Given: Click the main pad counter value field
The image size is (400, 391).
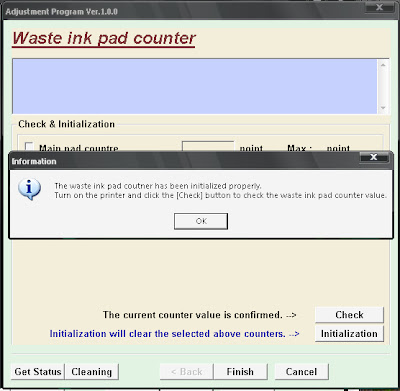Looking at the screenshot, I should tap(208, 146).
